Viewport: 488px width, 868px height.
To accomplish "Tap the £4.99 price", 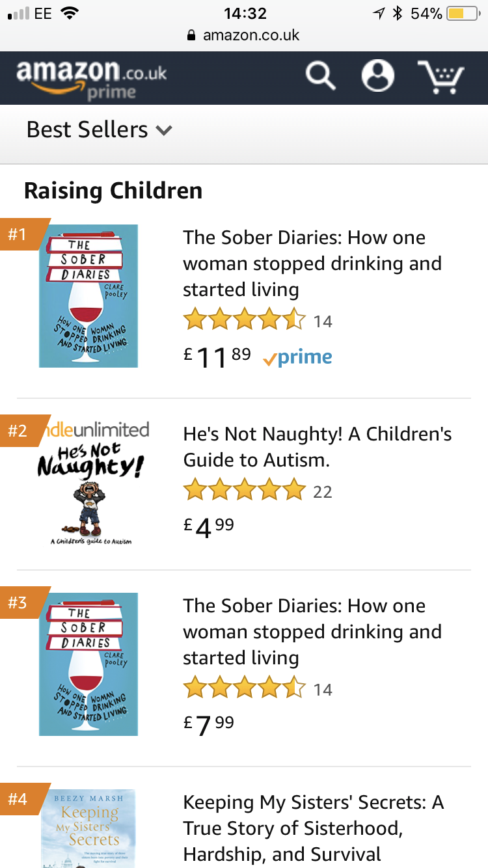I will point(209,526).
